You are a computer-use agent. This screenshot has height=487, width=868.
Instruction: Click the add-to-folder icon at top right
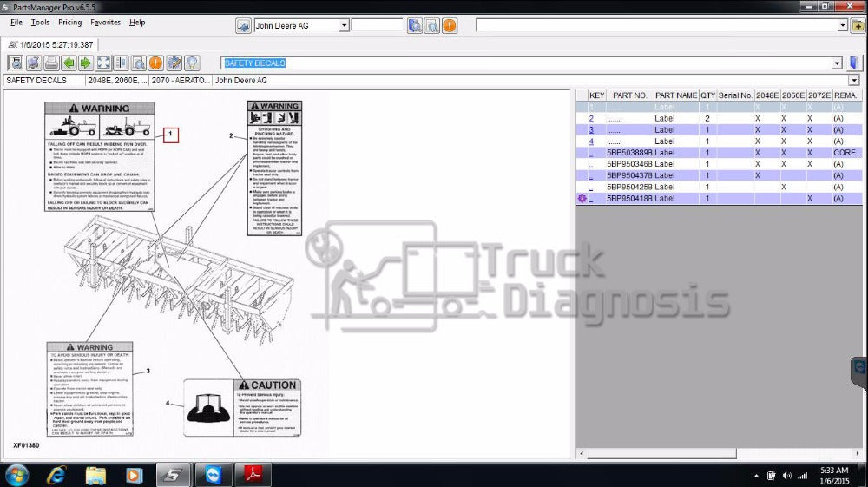[x=858, y=25]
